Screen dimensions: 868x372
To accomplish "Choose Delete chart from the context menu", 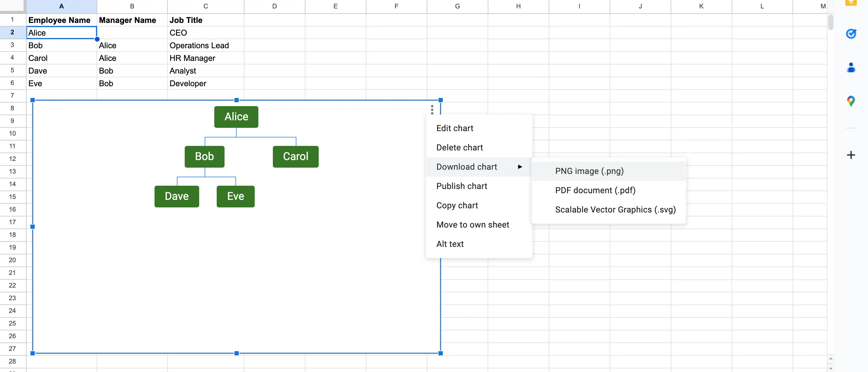I will [x=479, y=147].
